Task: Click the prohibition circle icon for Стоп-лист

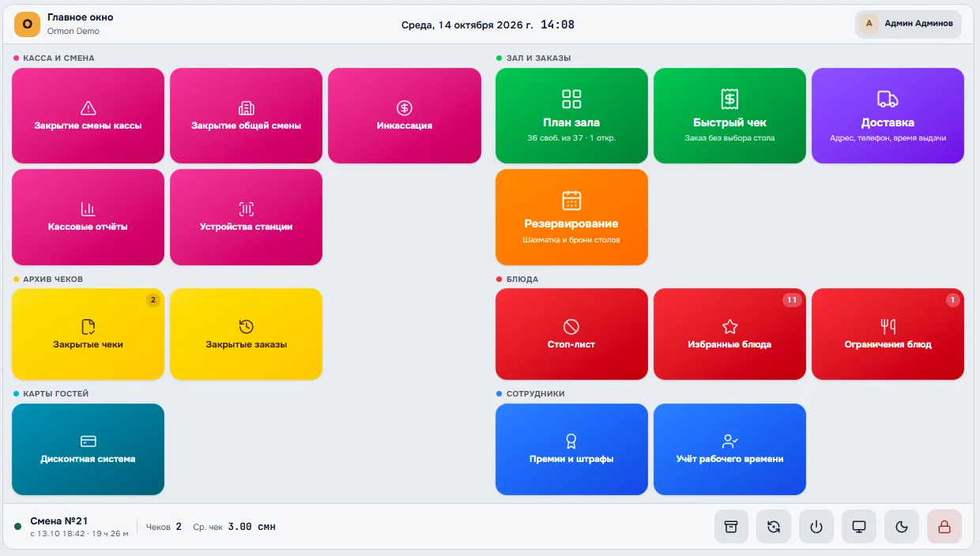Action: (x=571, y=327)
